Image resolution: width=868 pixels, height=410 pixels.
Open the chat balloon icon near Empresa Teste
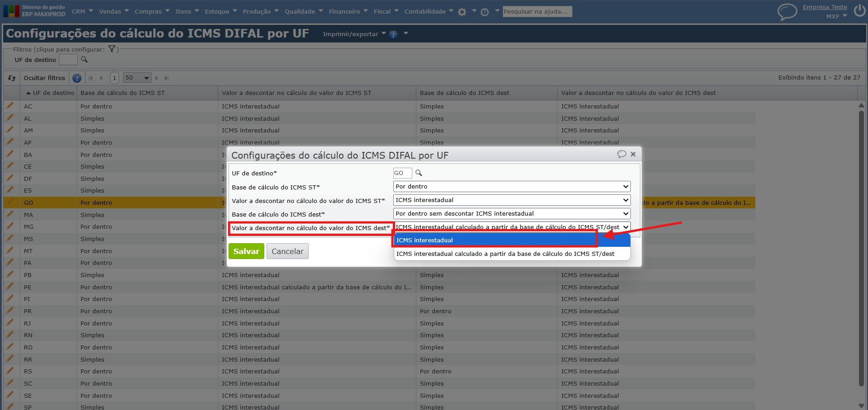pyautogui.click(x=787, y=11)
